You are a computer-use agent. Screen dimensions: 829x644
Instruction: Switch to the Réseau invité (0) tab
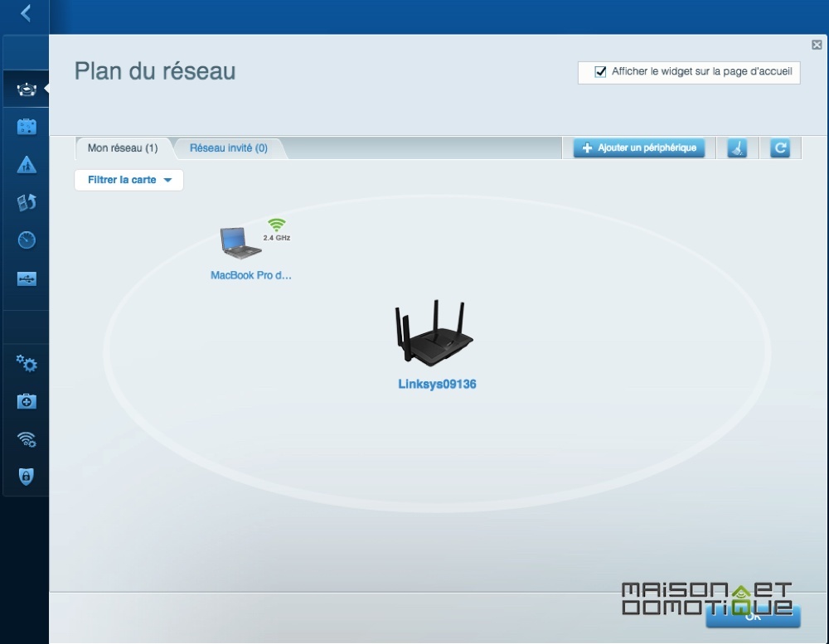click(229, 148)
